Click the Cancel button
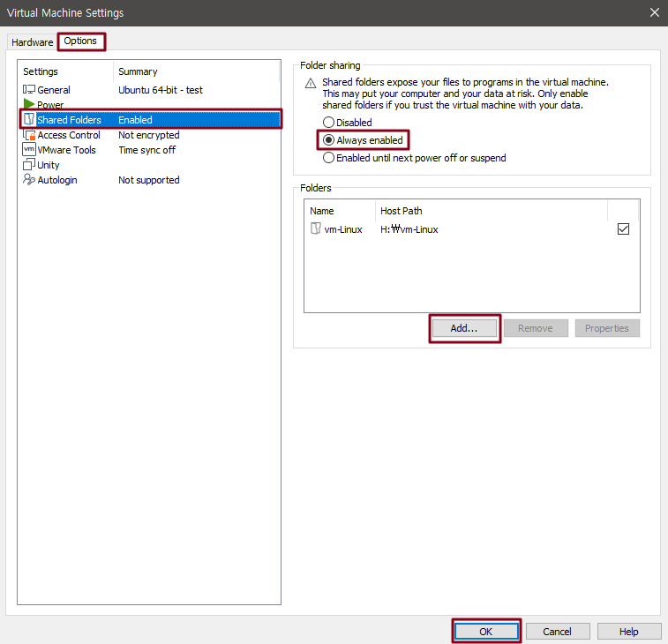 point(557,632)
